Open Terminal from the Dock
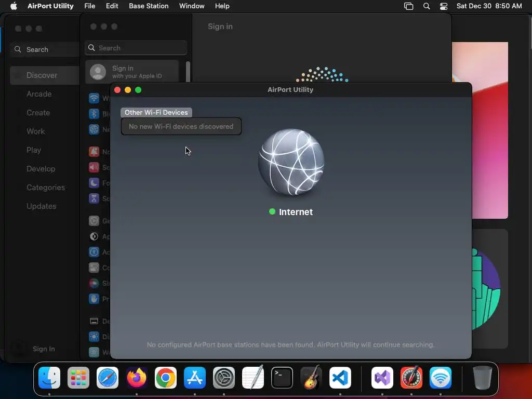The height and width of the screenshot is (399, 532). (x=282, y=378)
